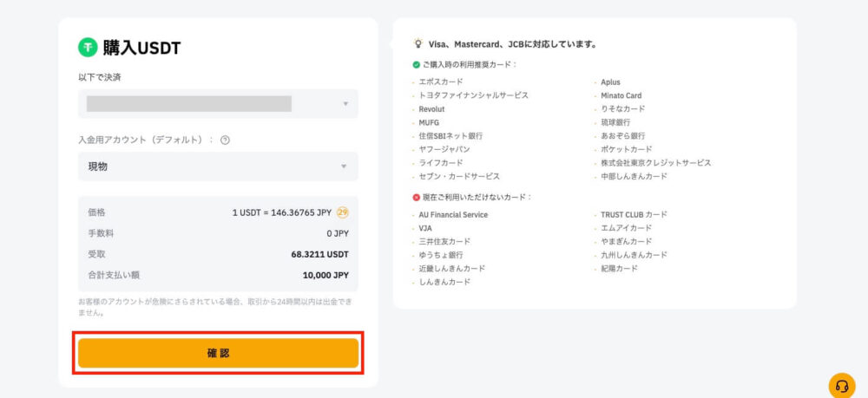Click the 購入USDT heading

point(141,48)
